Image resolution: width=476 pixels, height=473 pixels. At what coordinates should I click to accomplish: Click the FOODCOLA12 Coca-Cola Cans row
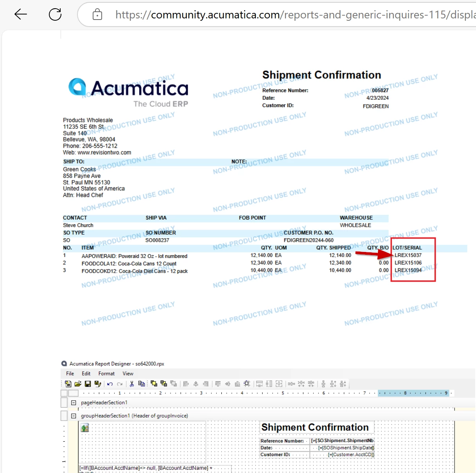click(129, 264)
